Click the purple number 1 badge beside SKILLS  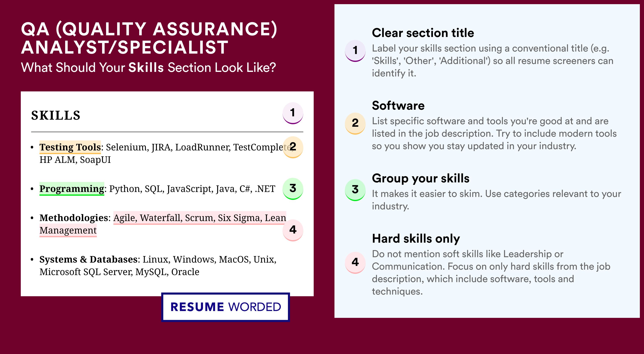pyautogui.click(x=293, y=113)
